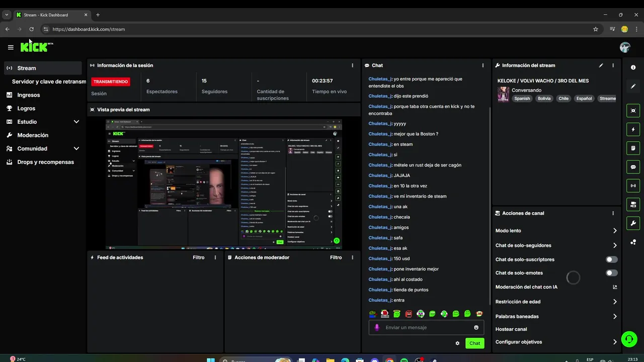Toggle the chat bubble icon in sidebar
This screenshot has width=644, height=362.
[x=633, y=167]
